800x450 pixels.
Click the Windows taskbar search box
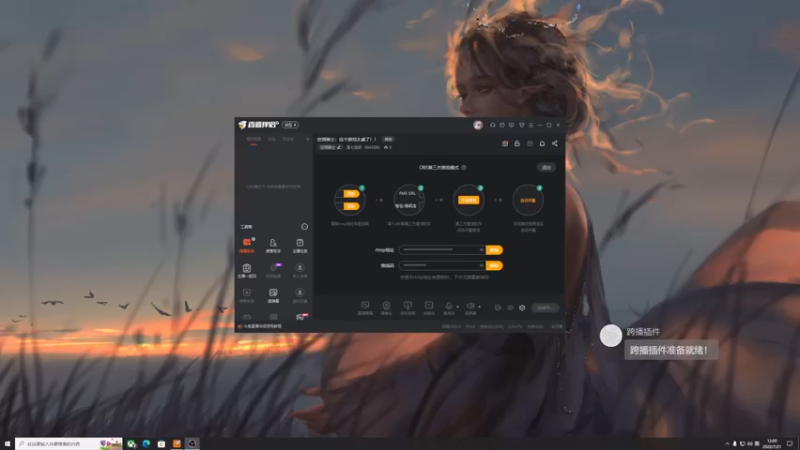[69, 444]
